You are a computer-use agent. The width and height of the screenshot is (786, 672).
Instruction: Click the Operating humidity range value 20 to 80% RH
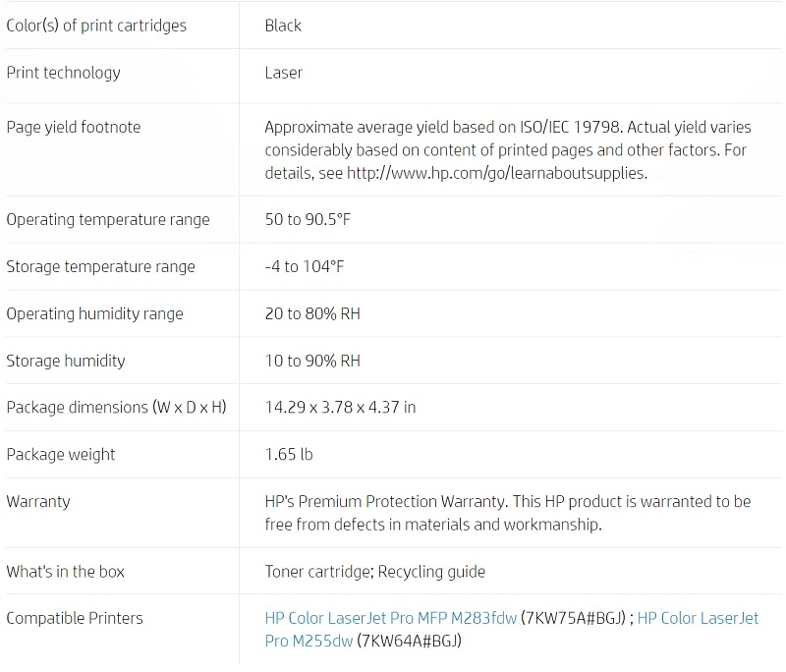[312, 313]
